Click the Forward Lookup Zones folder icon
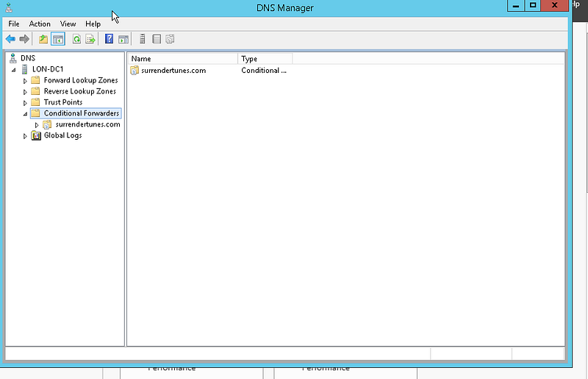 coord(35,80)
